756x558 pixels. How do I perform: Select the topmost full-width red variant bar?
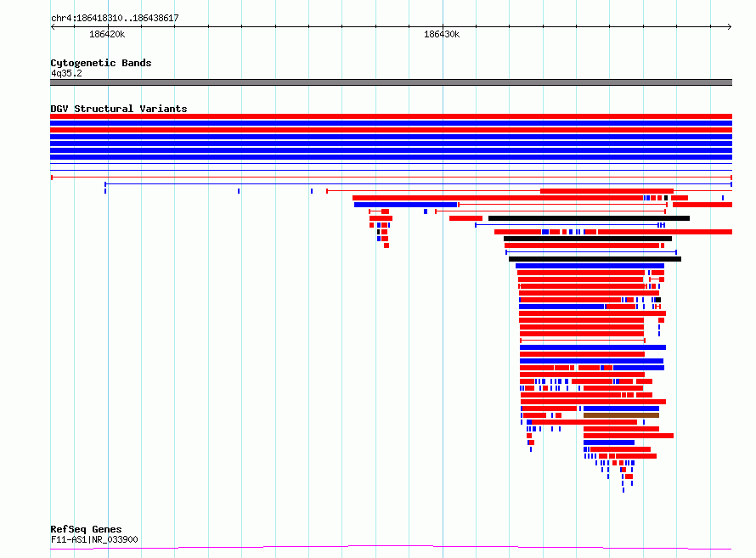pos(391,116)
